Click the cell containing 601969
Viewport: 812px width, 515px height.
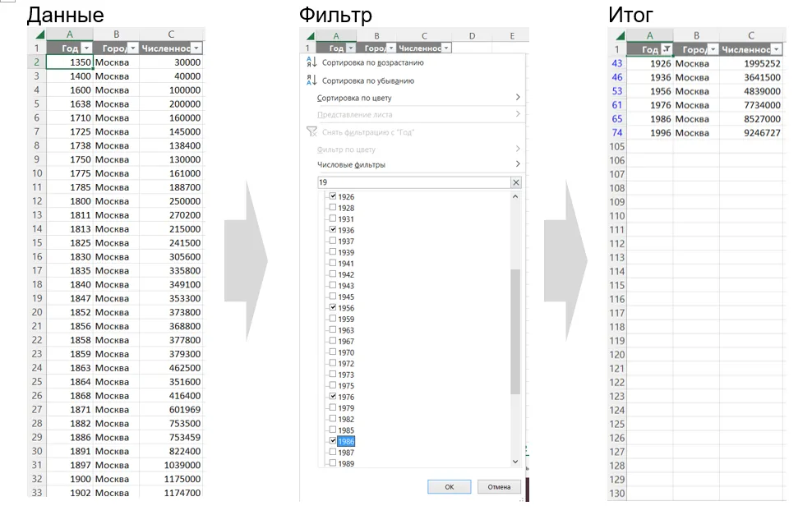tap(171, 409)
